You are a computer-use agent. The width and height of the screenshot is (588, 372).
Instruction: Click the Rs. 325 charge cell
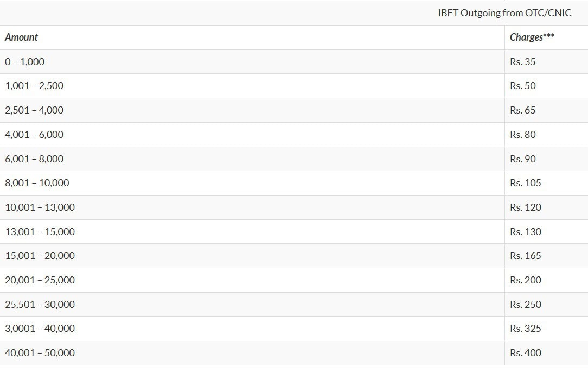pos(546,329)
